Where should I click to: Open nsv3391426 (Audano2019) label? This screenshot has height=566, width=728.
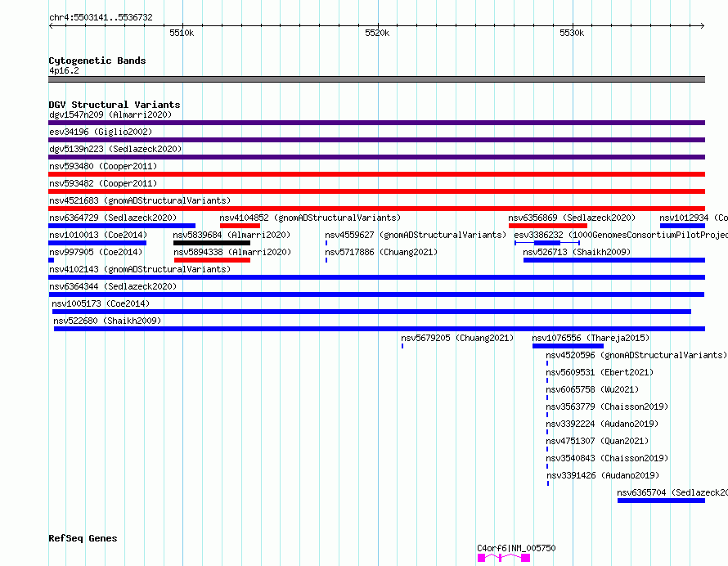point(603,475)
